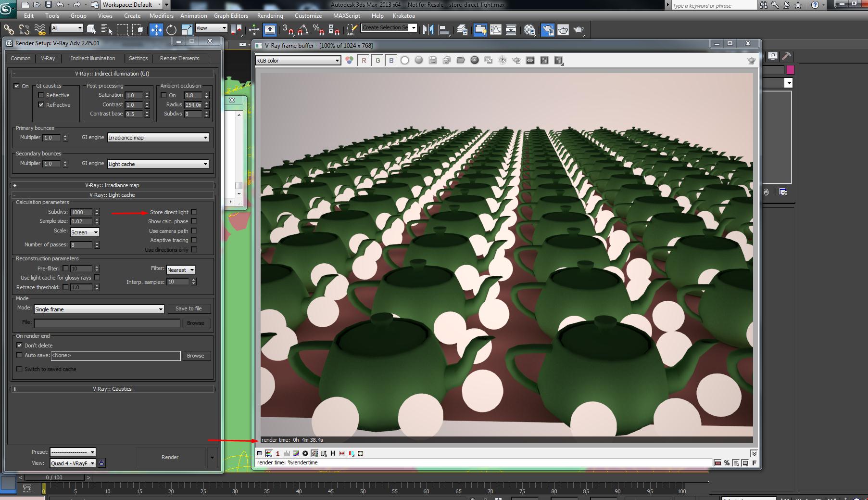The image size is (868, 500).
Task: Enable Use camera path
Action: pos(194,231)
